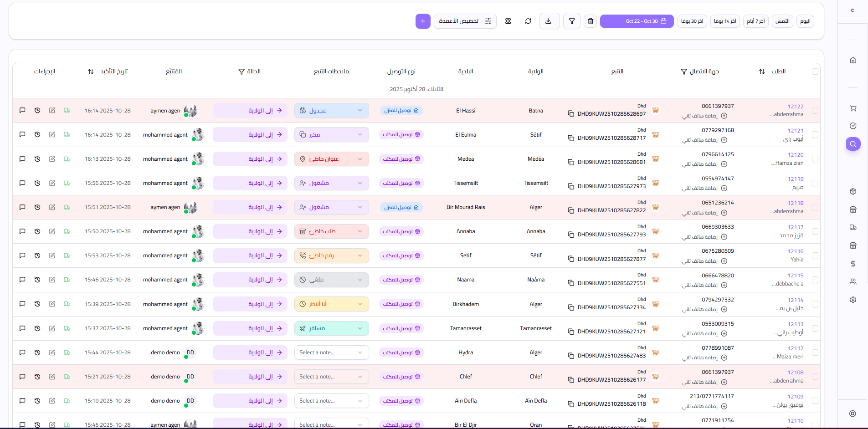Tick the select-all checkbox in table header

click(815, 71)
